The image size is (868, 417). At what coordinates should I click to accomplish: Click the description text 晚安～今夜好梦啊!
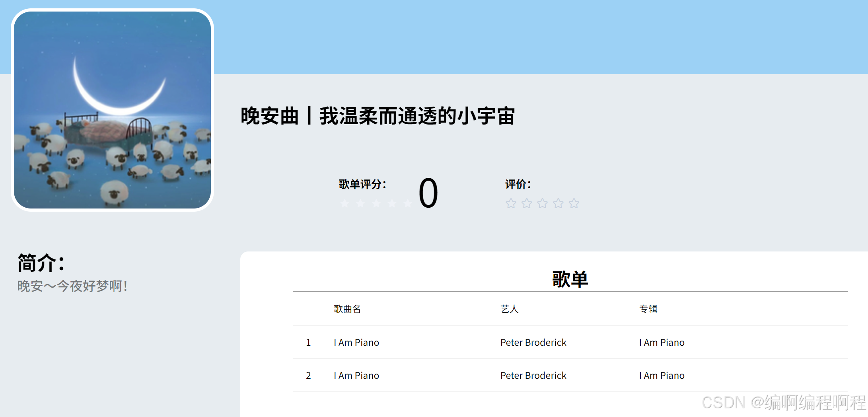tap(72, 286)
